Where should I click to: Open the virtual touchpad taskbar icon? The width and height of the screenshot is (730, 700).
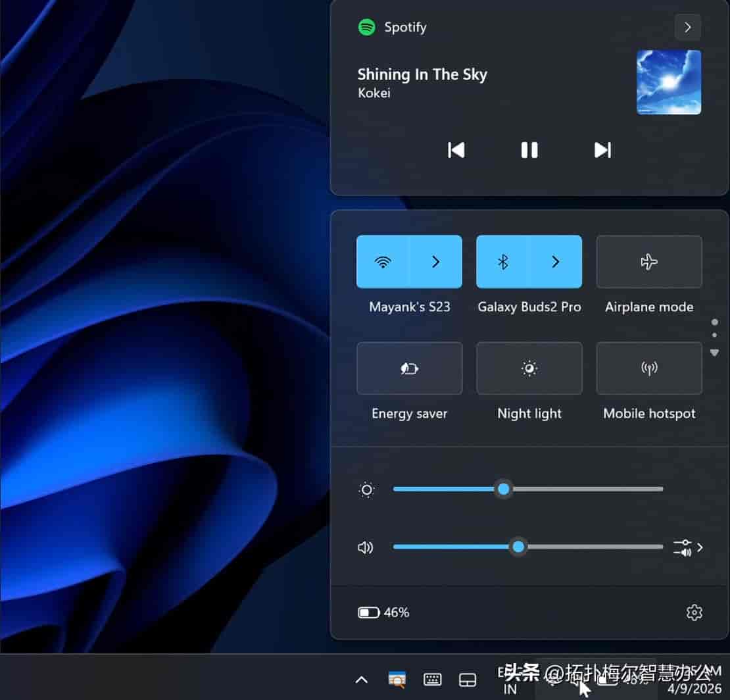(x=468, y=680)
